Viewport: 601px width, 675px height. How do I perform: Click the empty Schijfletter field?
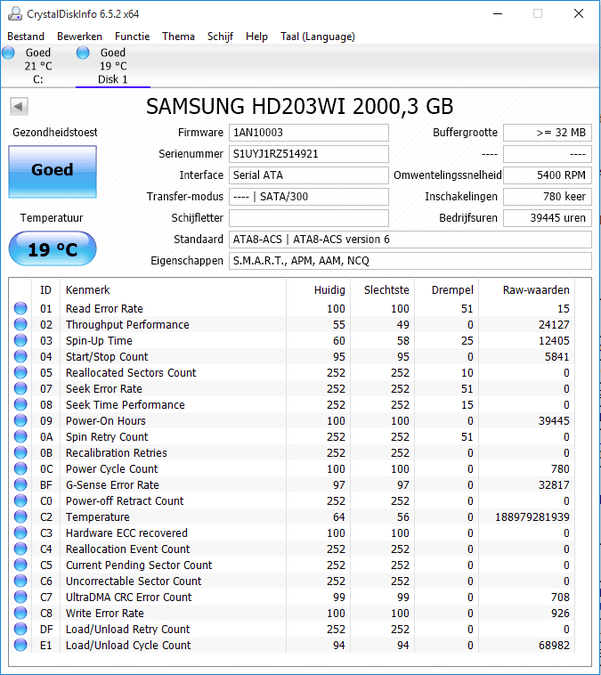[309, 218]
